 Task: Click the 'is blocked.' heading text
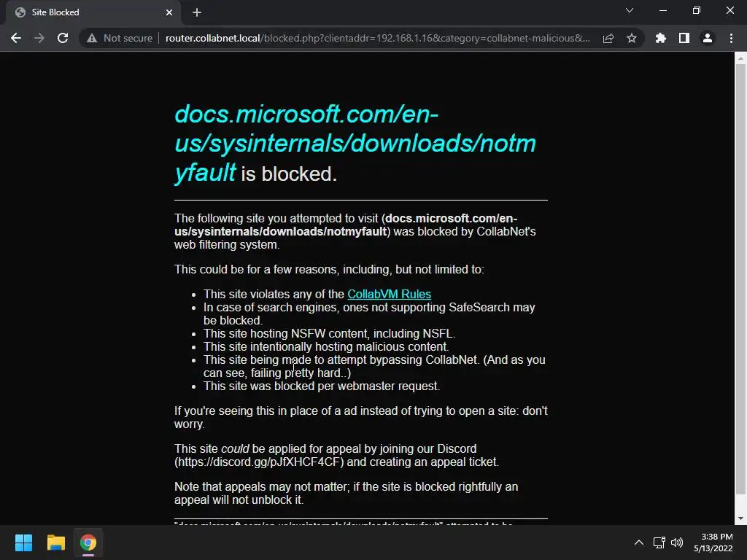click(289, 174)
